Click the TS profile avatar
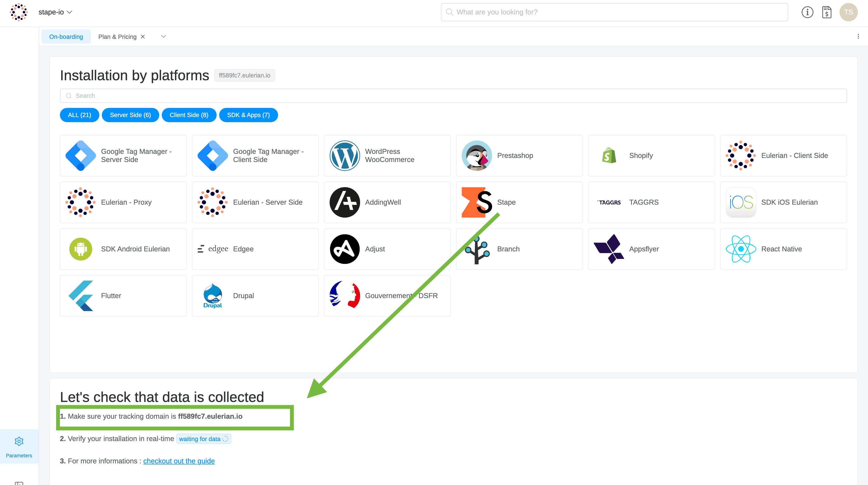The image size is (868, 485). click(848, 12)
